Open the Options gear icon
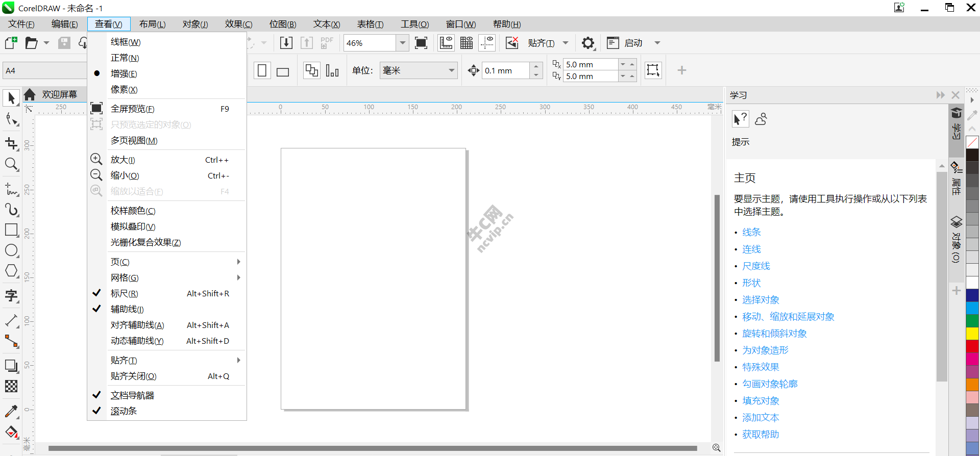 click(x=588, y=43)
